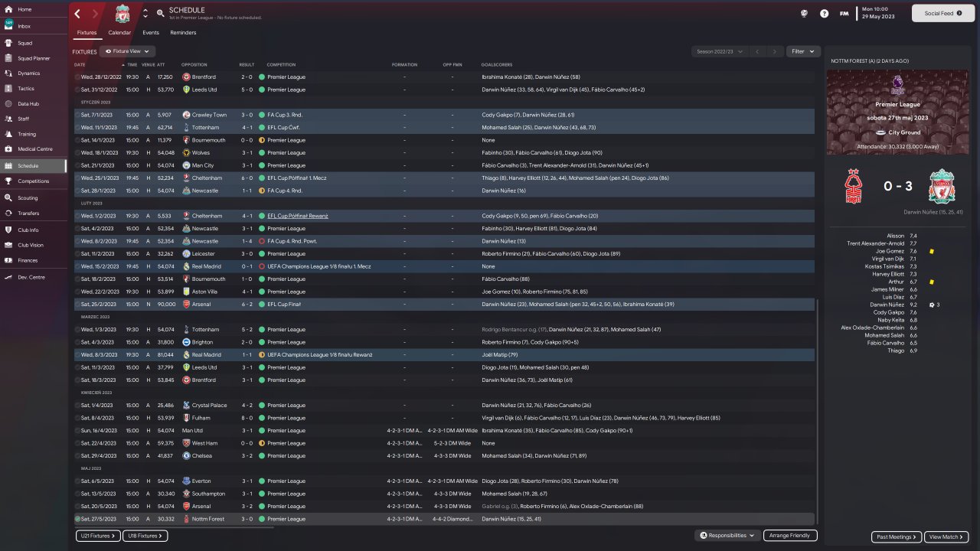Open the Events tab
980x551 pixels.
point(151,33)
